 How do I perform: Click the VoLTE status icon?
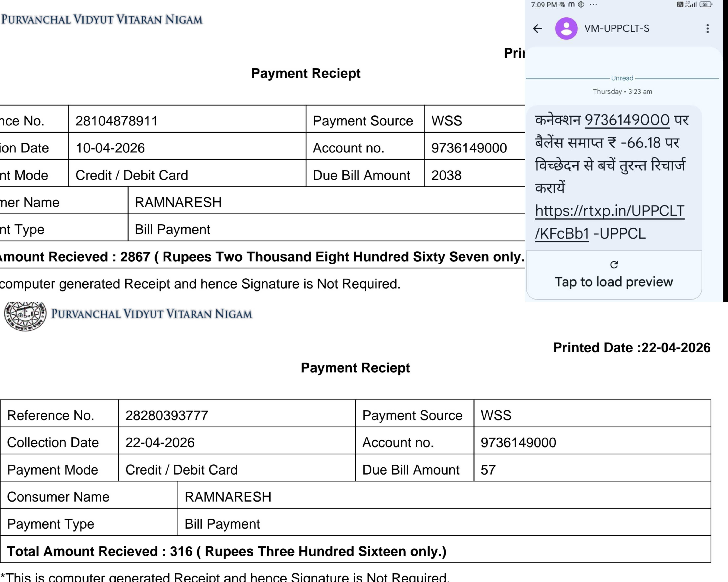point(680,4)
